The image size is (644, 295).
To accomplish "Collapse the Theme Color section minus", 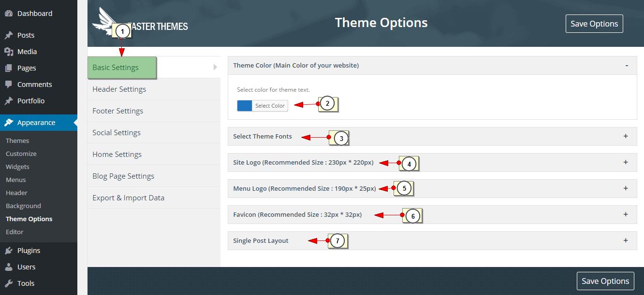I will point(627,65).
